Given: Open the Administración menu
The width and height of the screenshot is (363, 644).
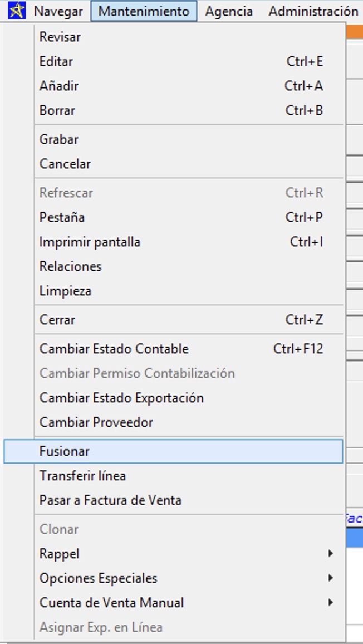Looking at the screenshot, I should point(313,11).
